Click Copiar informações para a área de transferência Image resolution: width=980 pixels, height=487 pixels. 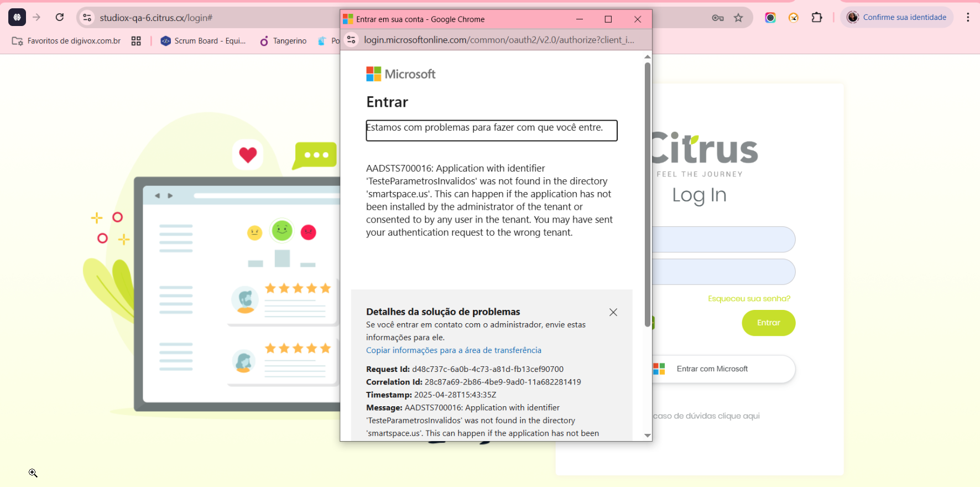point(453,350)
